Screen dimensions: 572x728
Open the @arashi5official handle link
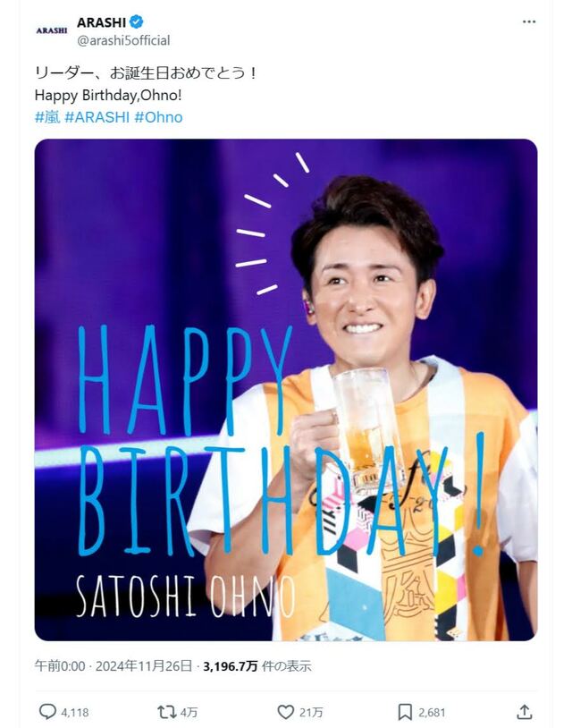pyautogui.click(x=123, y=41)
